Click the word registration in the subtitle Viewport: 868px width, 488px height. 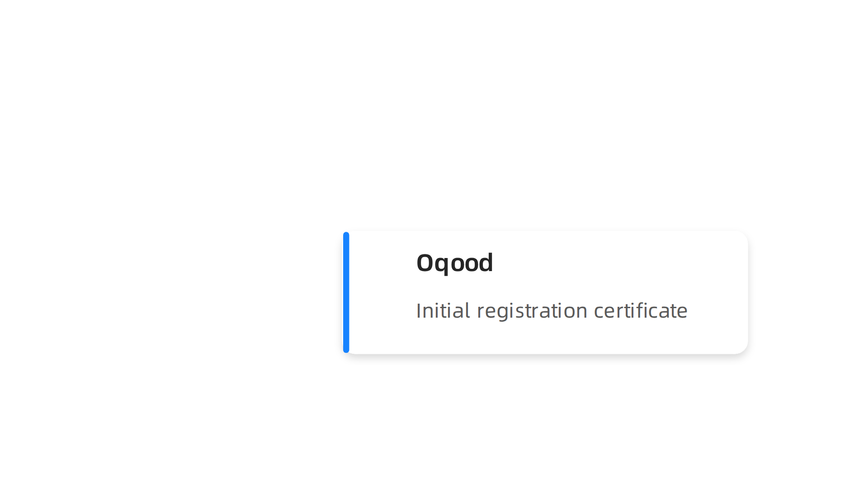pos(532,311)
